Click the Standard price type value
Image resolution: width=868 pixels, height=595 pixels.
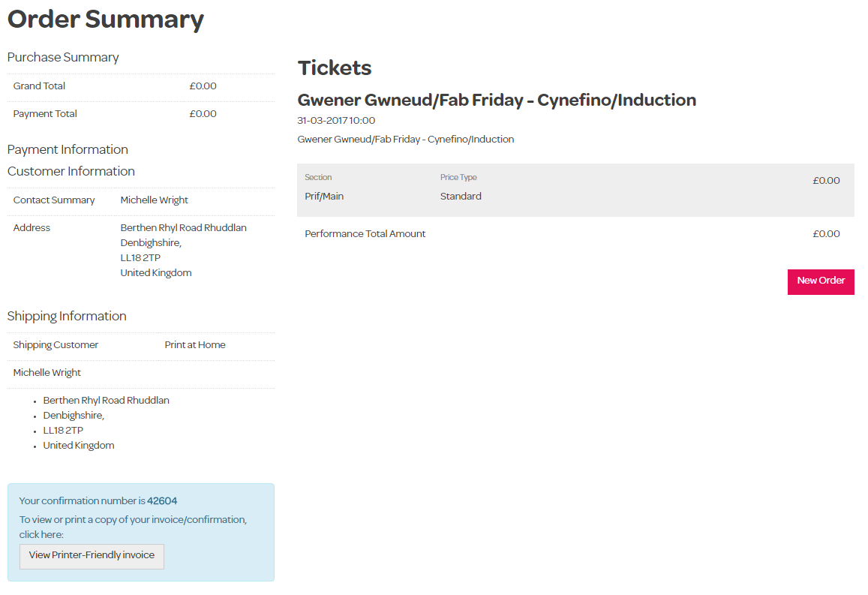(x=461, y=197)
